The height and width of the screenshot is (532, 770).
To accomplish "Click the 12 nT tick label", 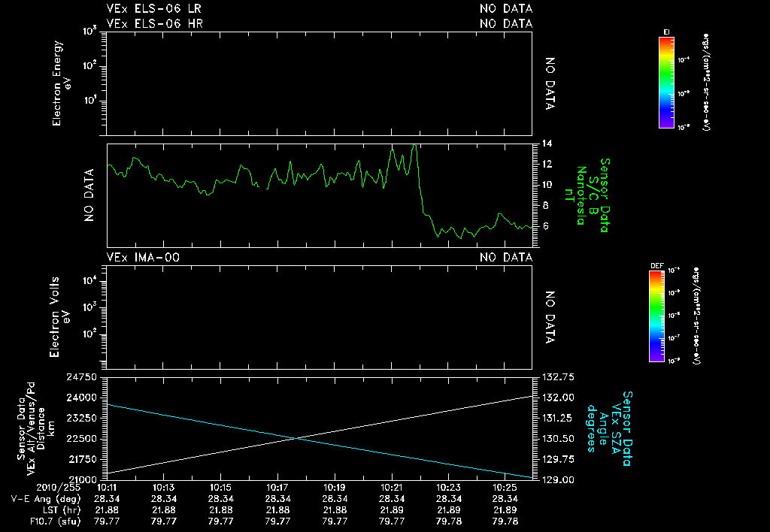I will coord(547,165).
